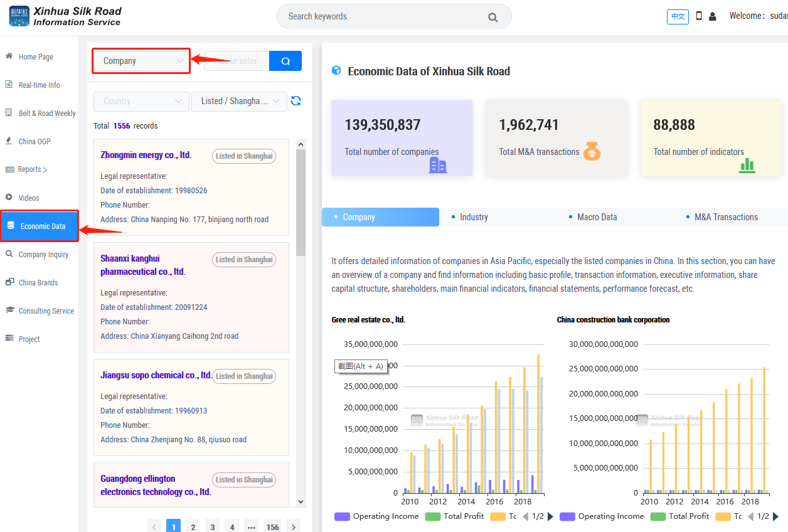Click the Total number of companies card
Screen dimensions: 788x532
coord(402,138)
